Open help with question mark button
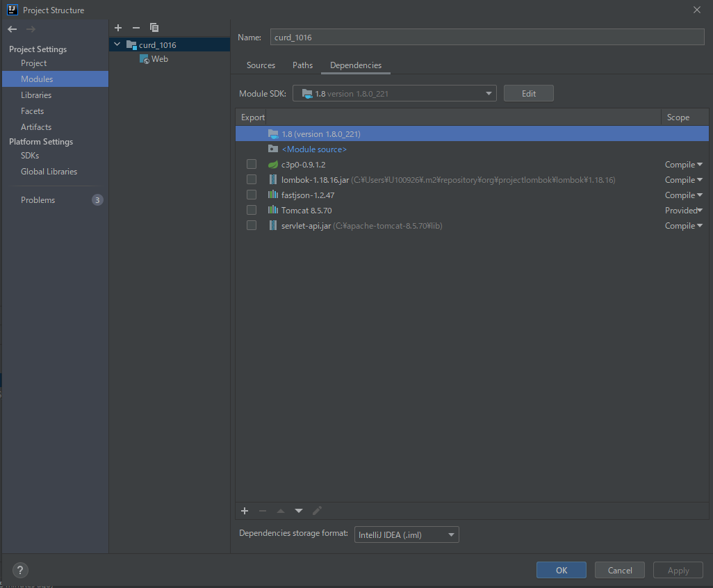 pos(20,570)
